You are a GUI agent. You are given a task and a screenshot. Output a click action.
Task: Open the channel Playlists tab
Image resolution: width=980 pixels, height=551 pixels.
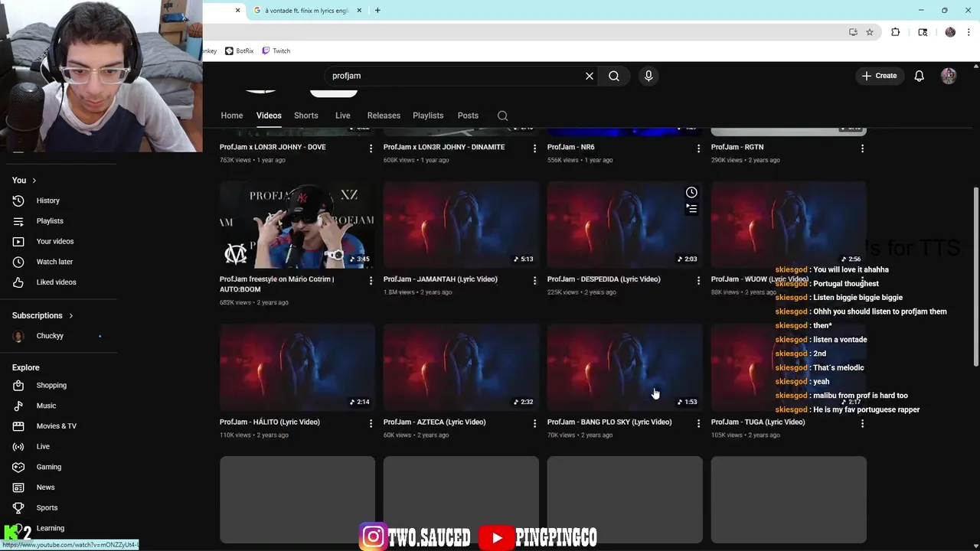pos(428,116)
